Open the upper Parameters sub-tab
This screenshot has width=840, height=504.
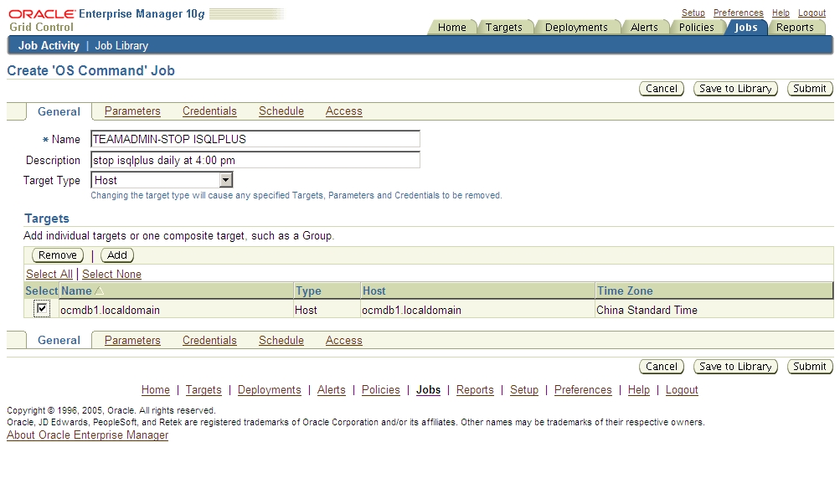132,111
